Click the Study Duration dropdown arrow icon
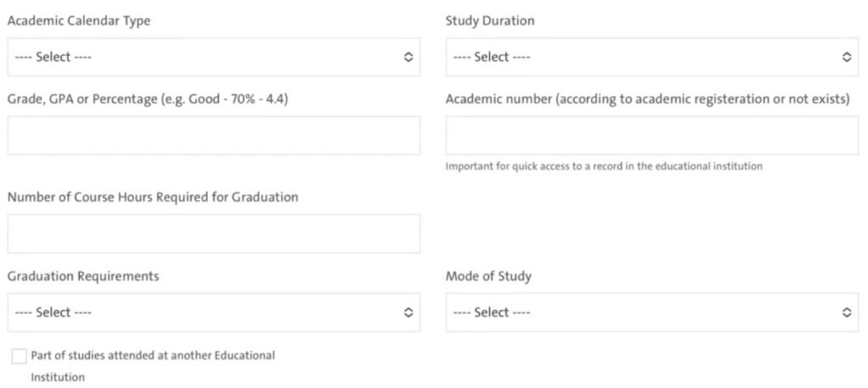This screenshot has height=388, width=868. click(845, 58)
